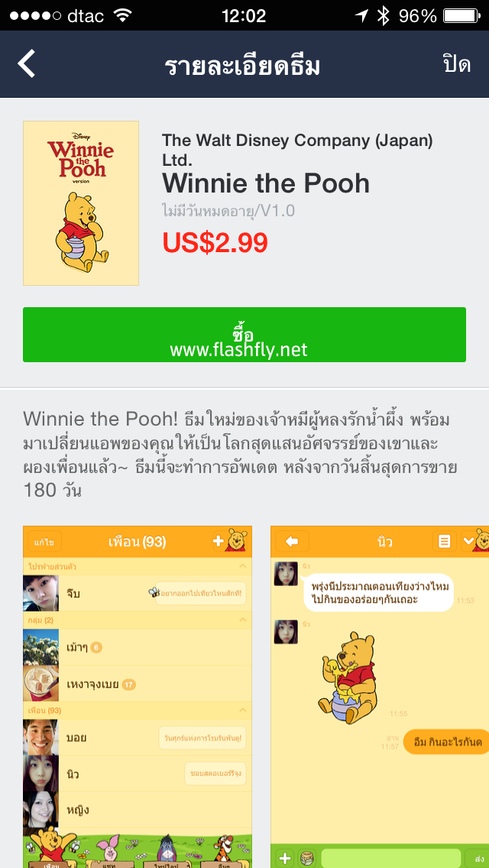
Task: Tap the add friend plus icon in preview
Action: (x=219, y=541)
